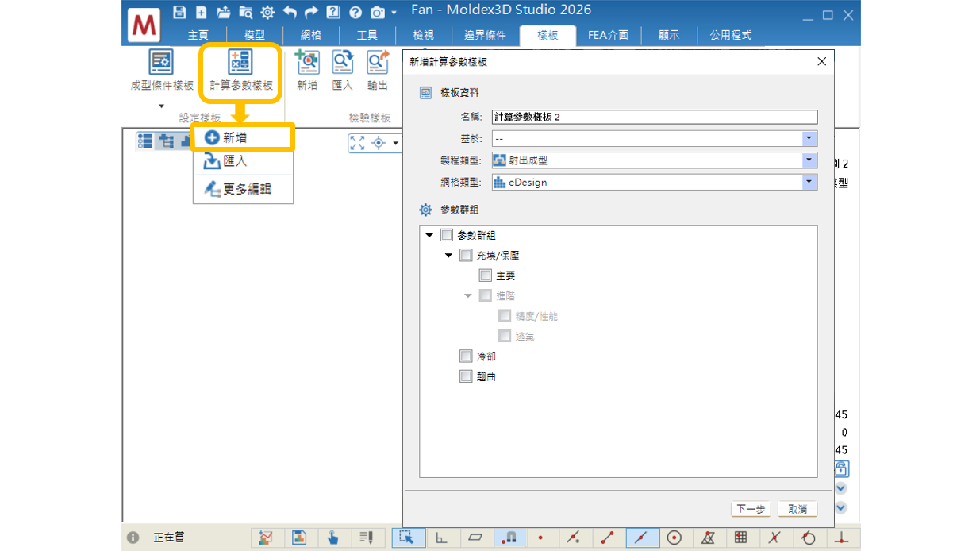Click the Open folder icon in title bar

224,12
